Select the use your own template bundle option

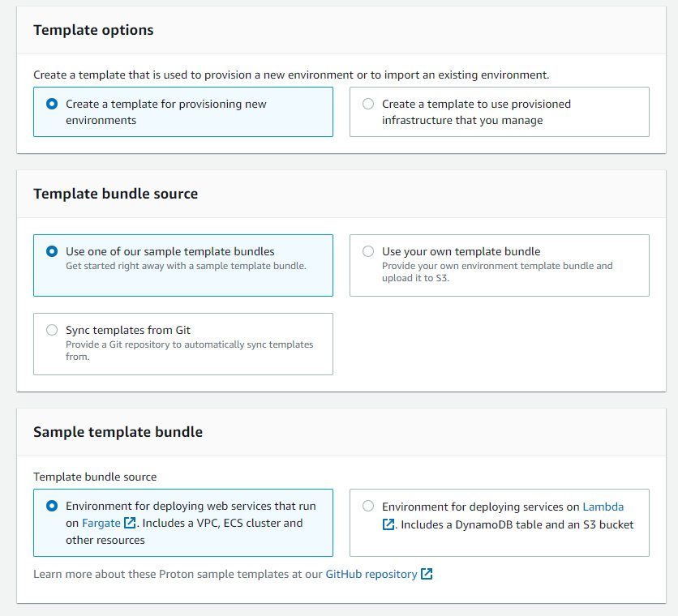point(369,251)
